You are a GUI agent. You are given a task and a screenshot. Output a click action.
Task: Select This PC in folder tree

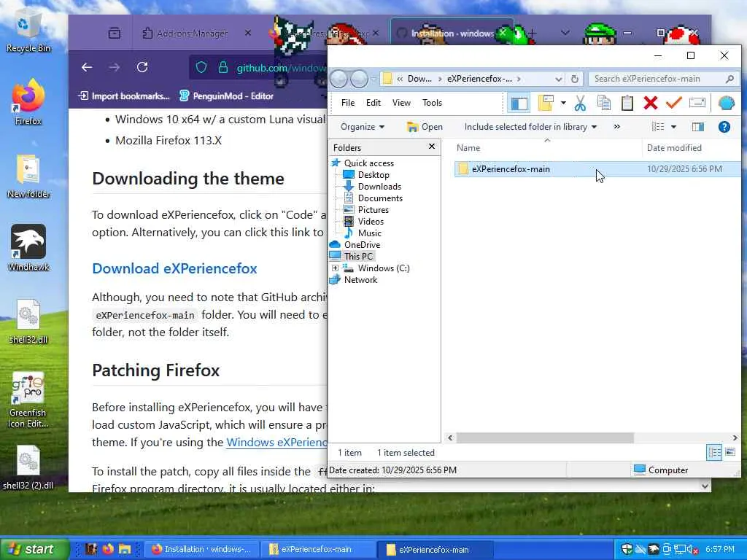click(358, 256)
